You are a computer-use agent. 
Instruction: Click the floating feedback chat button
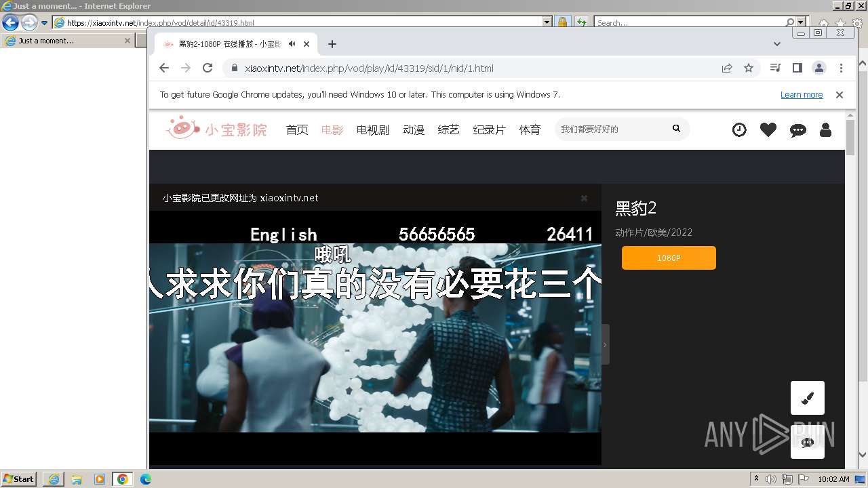(x=808, y=442)
